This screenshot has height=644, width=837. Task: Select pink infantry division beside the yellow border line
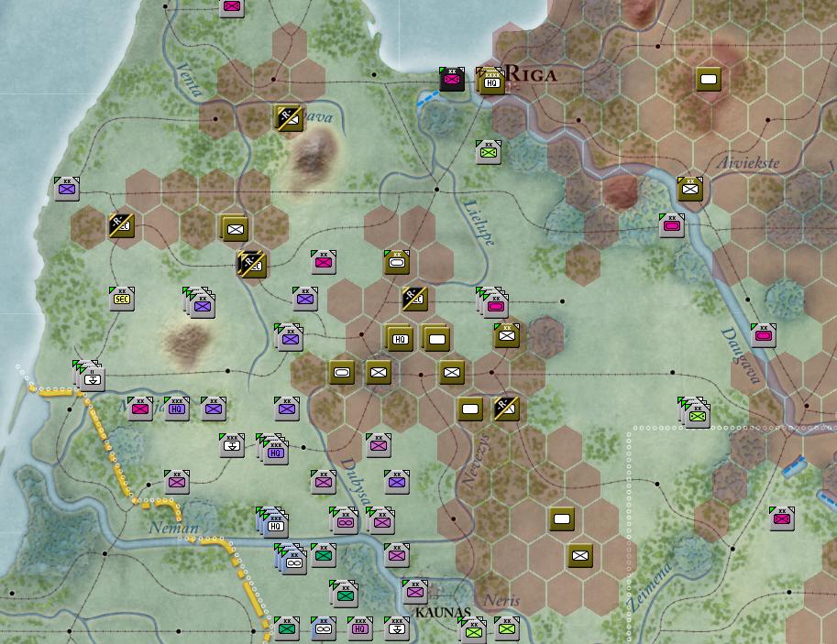click(177, 482)
